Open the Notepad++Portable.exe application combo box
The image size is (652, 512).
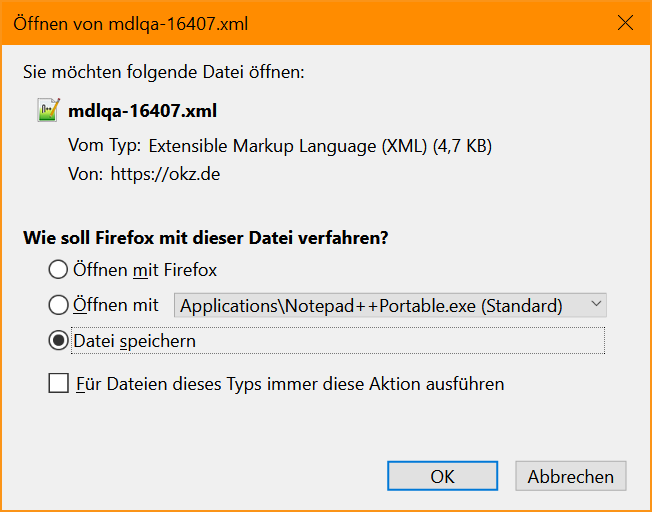click(x=390, y=305)
